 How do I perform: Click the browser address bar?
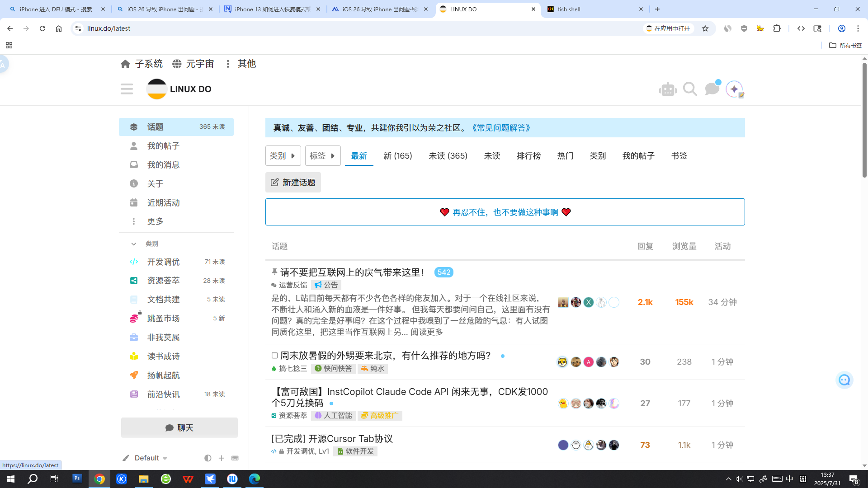pos(362,28)
